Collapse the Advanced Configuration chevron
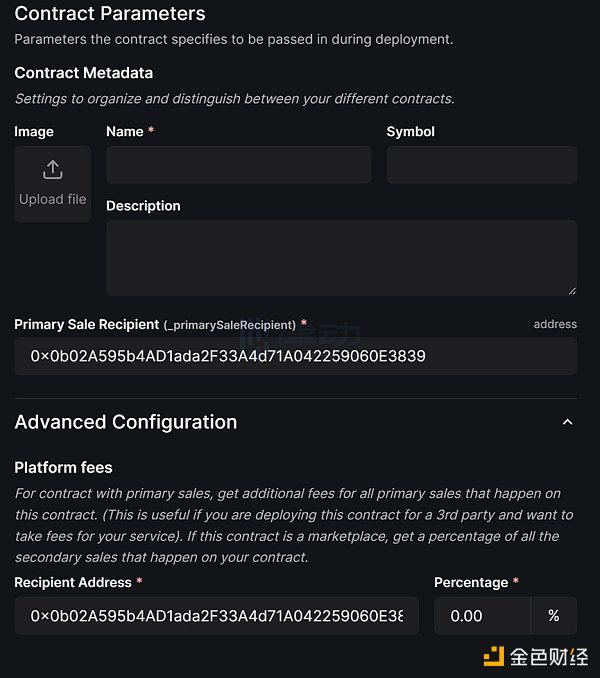 tap(567, 422)
